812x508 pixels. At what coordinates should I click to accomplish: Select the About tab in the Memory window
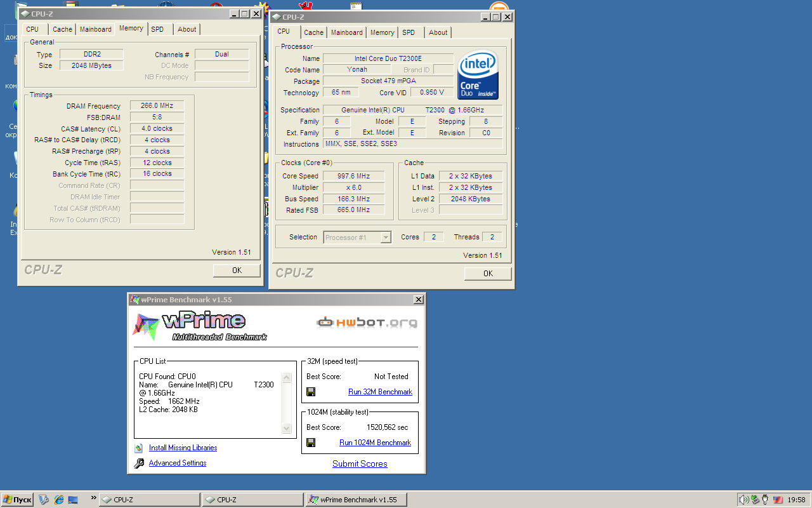coord(187,29)
